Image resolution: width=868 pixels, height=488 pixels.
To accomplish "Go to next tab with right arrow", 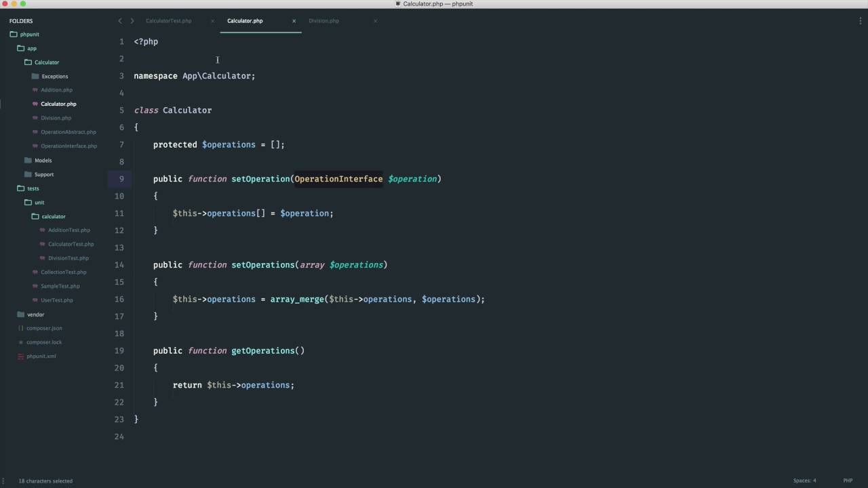I will pos(132,21).
